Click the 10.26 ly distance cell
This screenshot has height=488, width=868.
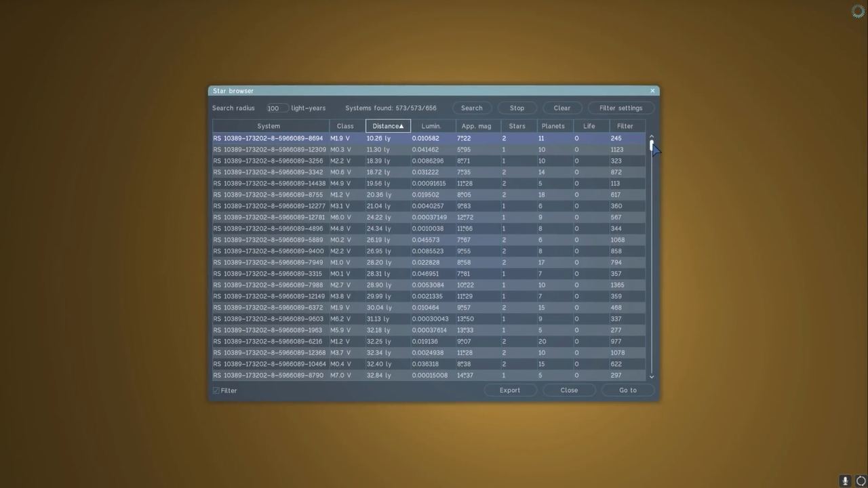[388, 138]
